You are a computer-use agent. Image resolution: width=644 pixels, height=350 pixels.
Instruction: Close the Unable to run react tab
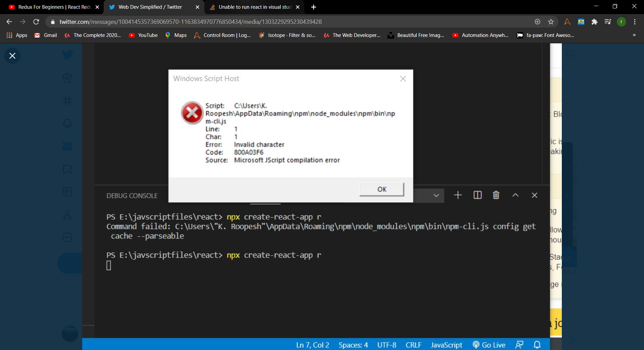point(298,7)
